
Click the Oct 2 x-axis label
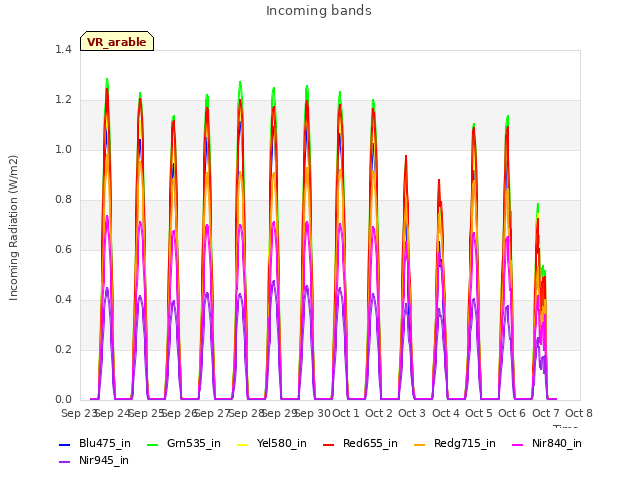pos(379,413)
